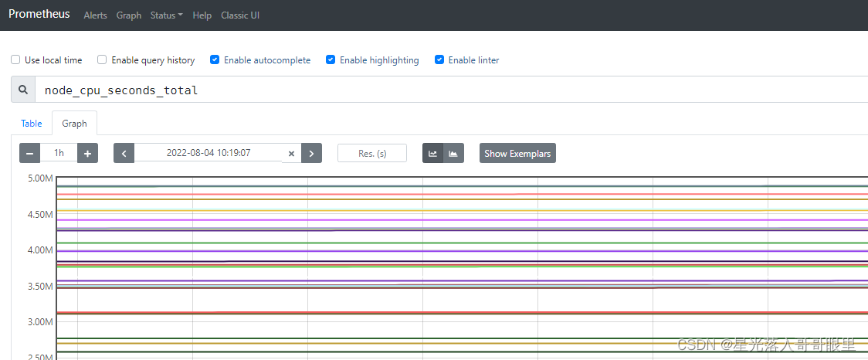Tick the Enable query history checkbox

pyautogui.click(x=102, y=59)
